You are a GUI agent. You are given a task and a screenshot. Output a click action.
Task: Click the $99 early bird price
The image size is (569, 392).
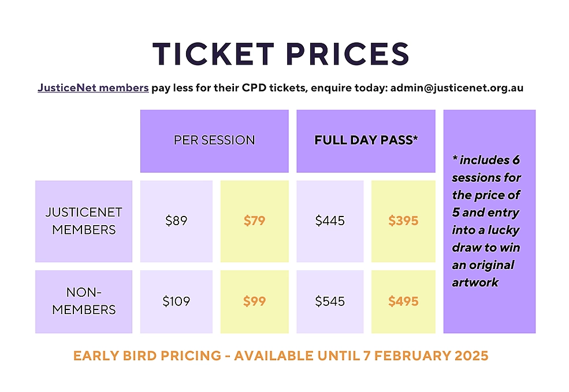point(254,301)
